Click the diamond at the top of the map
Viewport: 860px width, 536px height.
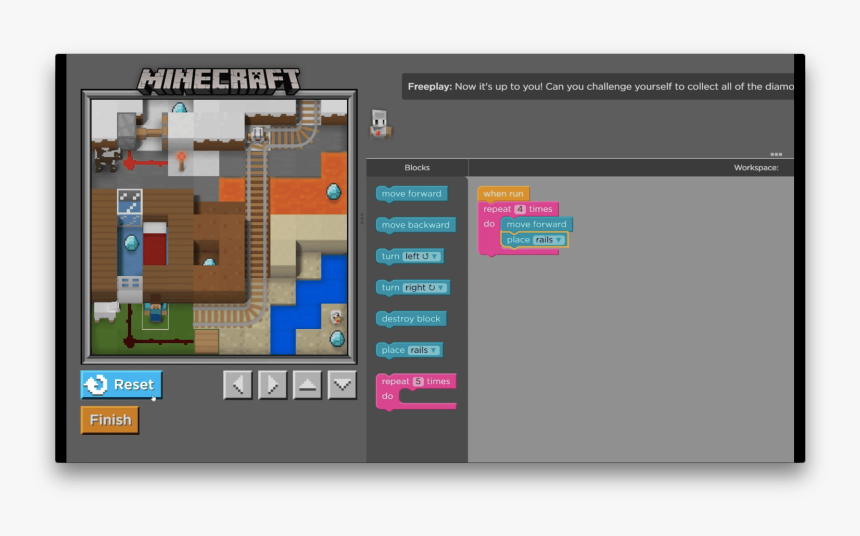[179, 108]
